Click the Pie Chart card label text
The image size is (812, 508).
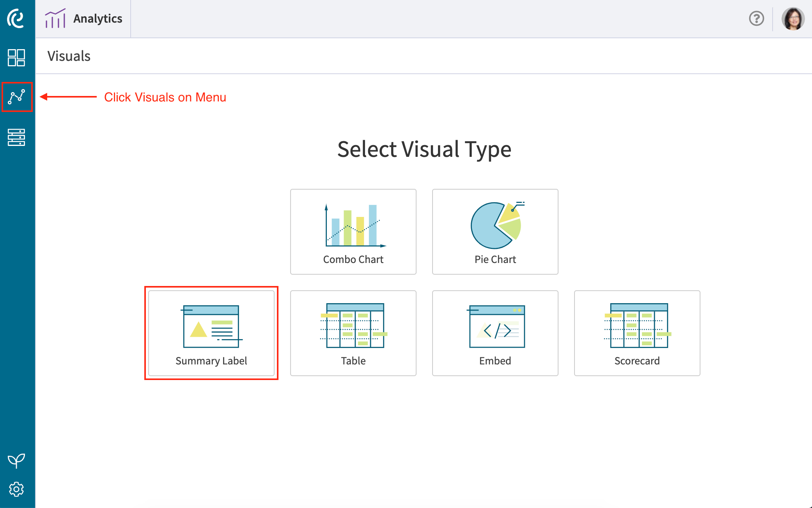click(x=495, y=259)
